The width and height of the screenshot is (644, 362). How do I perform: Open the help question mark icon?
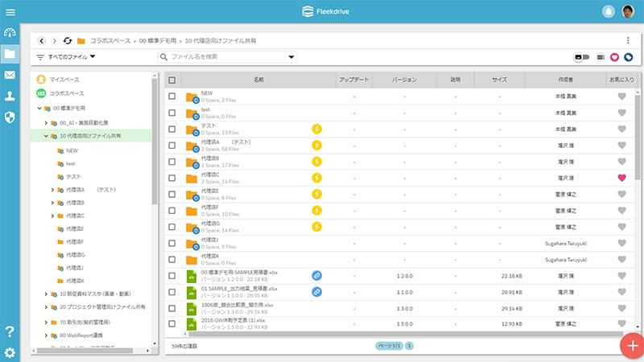point(10,331)
